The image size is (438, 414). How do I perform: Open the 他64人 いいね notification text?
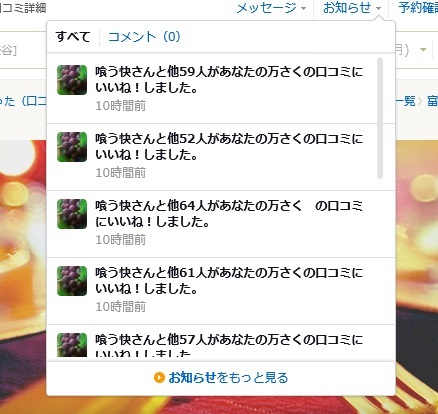pos(229,214)
